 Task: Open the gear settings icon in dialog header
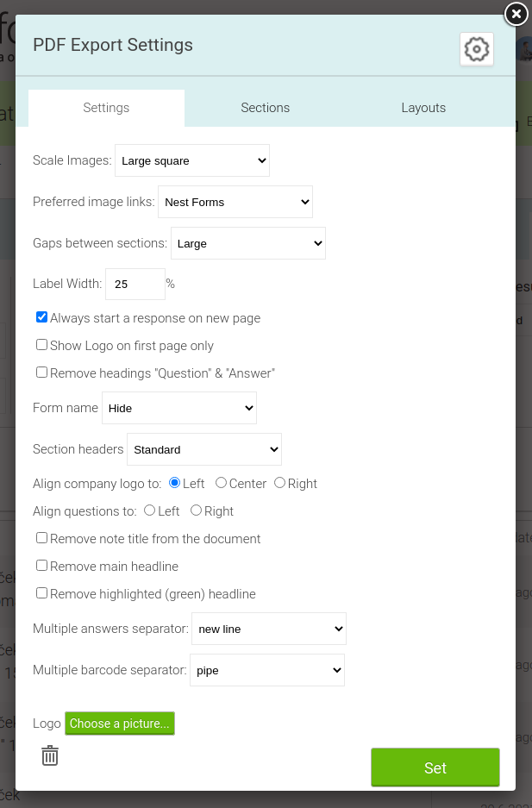click(x=476, y=49)
